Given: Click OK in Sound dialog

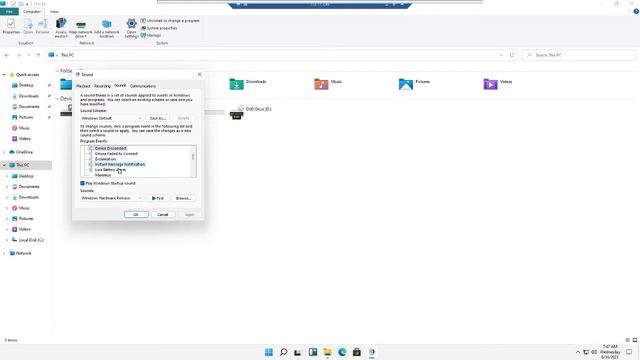Looking at the screenshot, I should tap(136, 214).
